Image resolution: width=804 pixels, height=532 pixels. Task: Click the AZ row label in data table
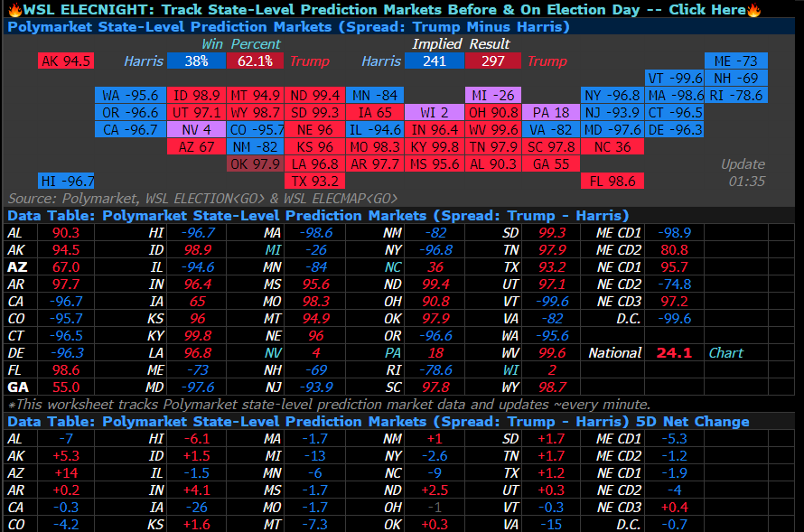tap(17, 267)
